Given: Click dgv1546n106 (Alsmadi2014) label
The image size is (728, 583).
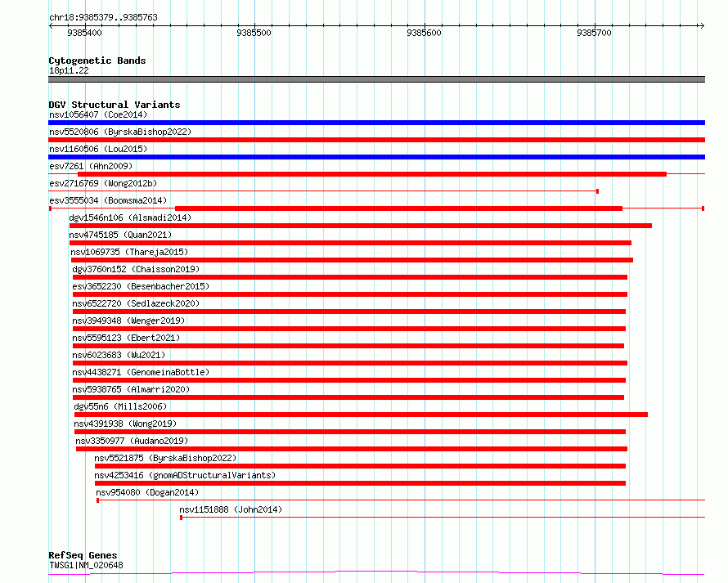Looking at the screenshot, I should [x=130, y=218].
